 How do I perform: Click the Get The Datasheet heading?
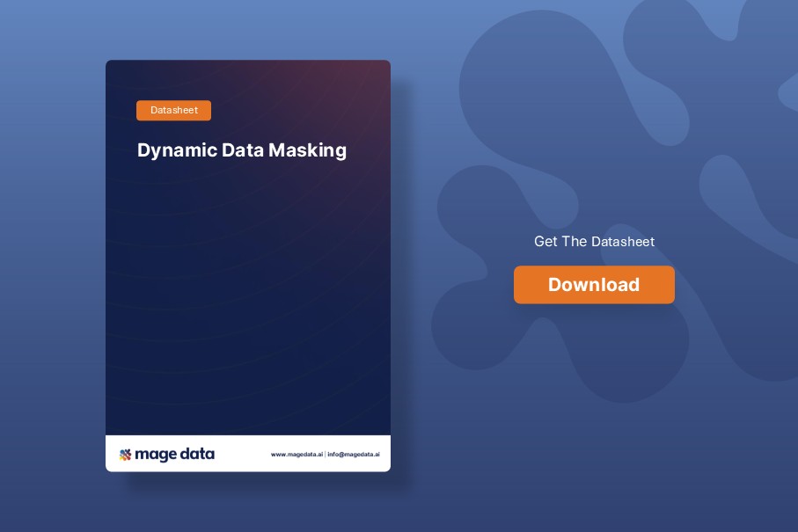(594, 242)
